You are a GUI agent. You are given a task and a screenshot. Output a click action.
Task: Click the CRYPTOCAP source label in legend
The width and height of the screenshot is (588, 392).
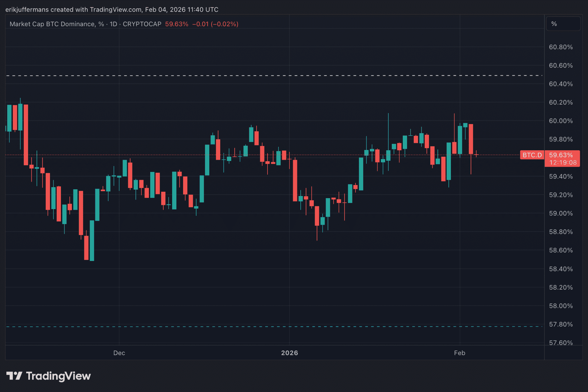coord(142,24)
